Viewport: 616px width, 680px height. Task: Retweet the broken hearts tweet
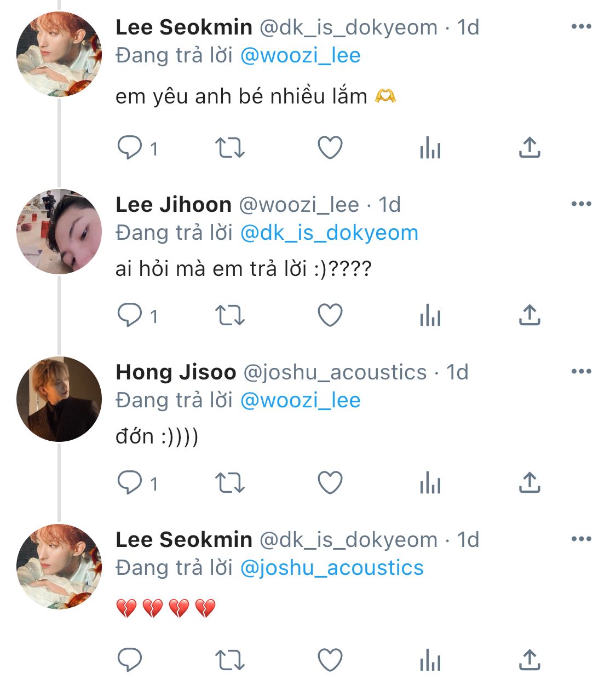point(229,660)
